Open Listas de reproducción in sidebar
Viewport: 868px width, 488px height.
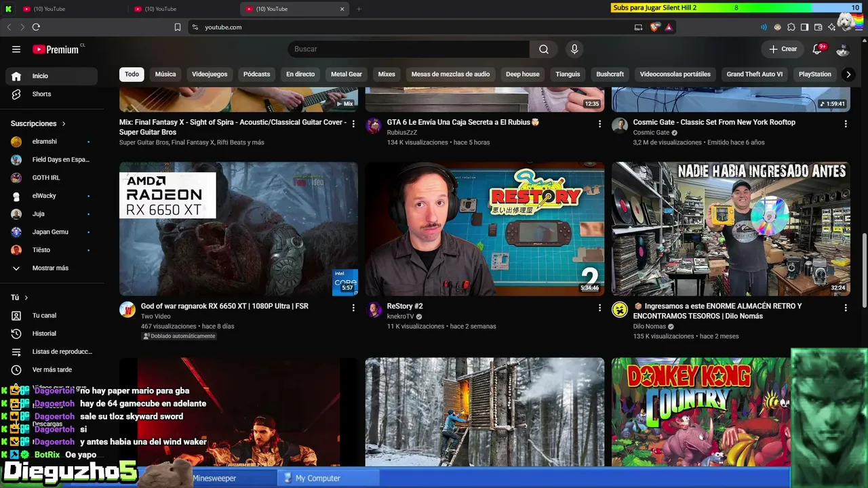coord(52,352)
